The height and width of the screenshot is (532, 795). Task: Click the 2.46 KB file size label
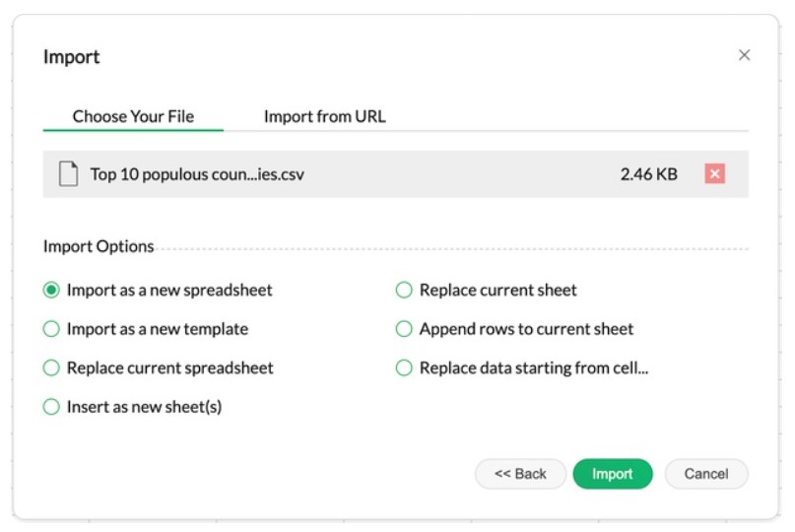pyautogui.click(x=648, y=174)
